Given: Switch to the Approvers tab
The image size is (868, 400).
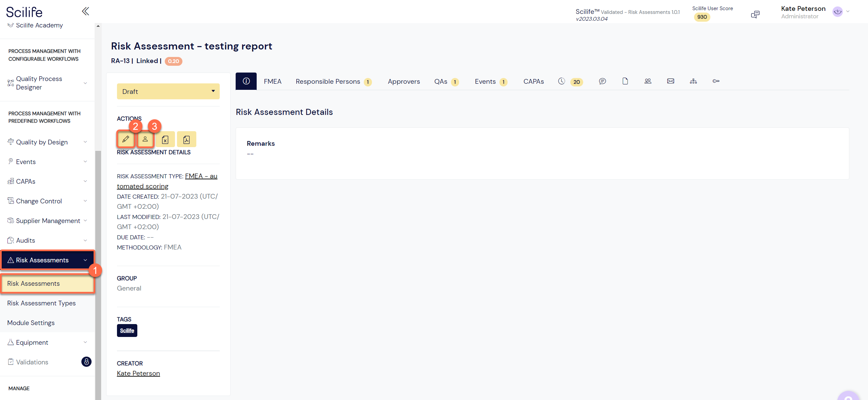Looking at the screenshot, I should pos(404,81).
